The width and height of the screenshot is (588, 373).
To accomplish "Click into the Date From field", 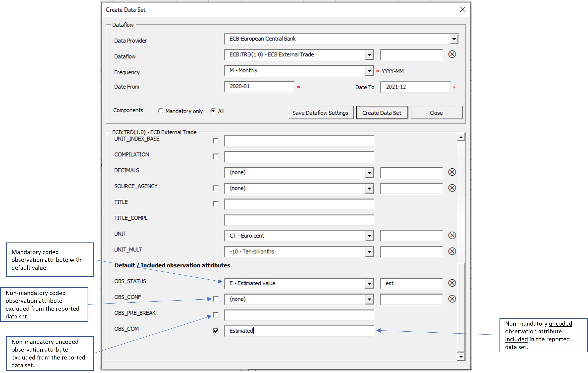I will [259, 86].
